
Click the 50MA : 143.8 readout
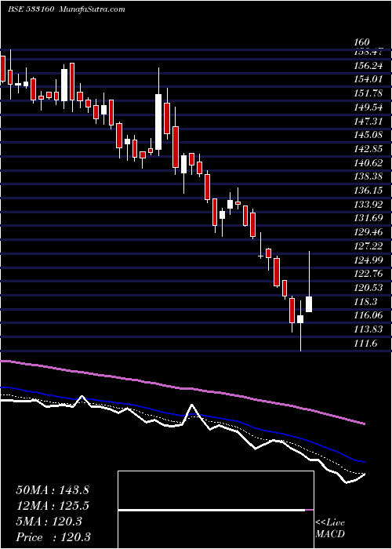tap(53, 490)
